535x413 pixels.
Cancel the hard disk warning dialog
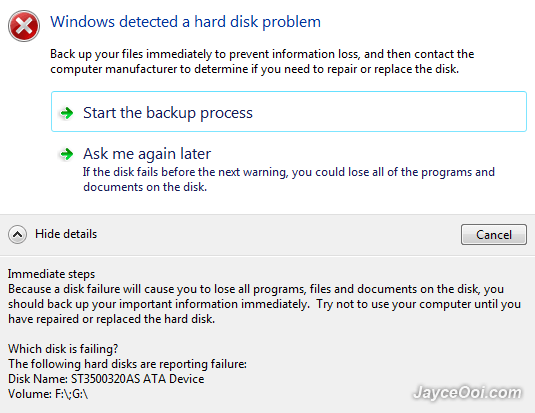point(494,234)
